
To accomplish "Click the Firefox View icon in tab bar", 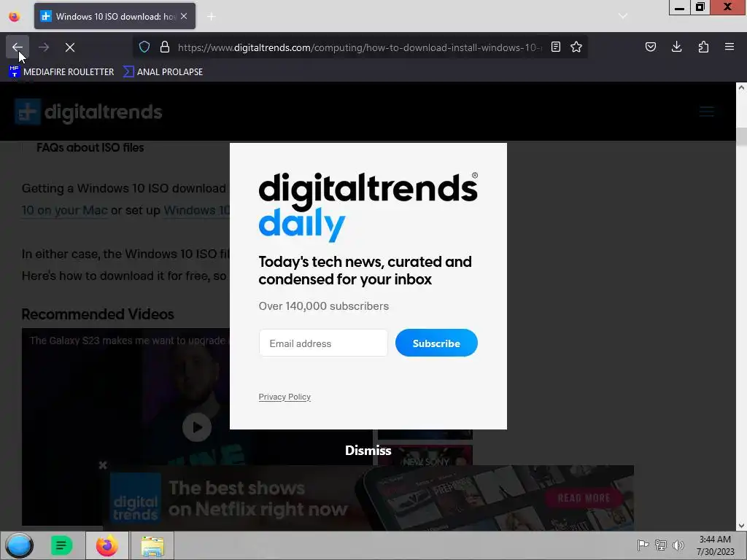I will click(x=15, y=17).
